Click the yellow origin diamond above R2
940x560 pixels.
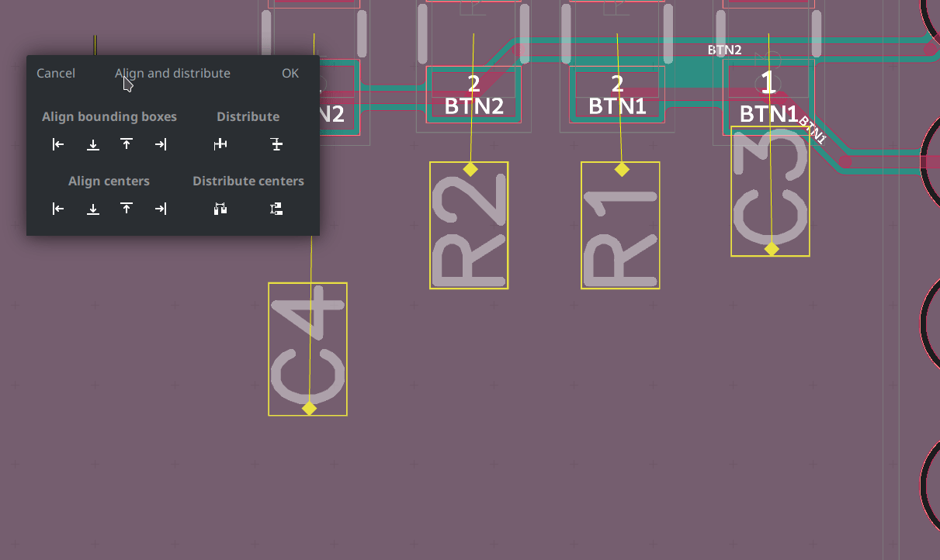[470, 169]
